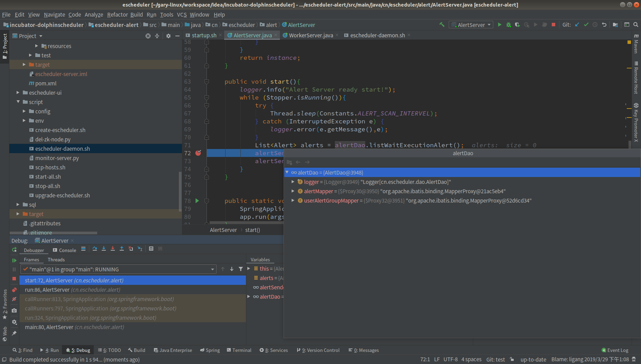641x364 pixels.
Task: Switch to startup.sh editor tab
Action: click(204, 35)
